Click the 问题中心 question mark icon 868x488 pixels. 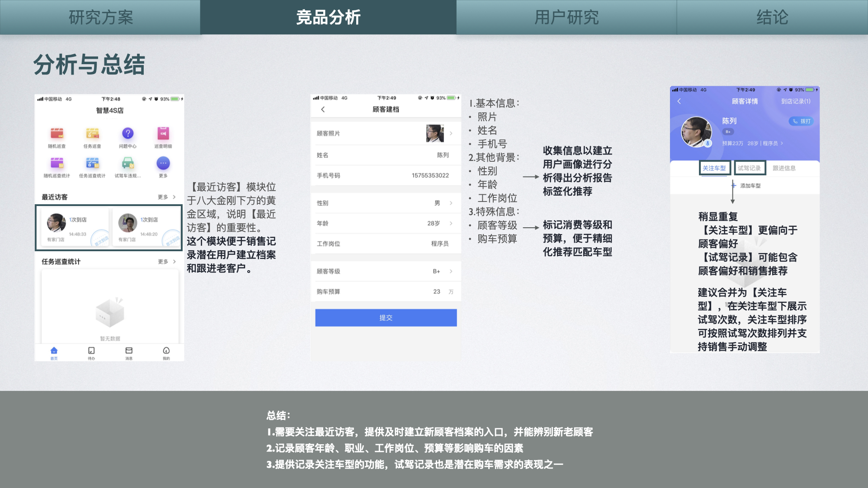click(127, 133)
